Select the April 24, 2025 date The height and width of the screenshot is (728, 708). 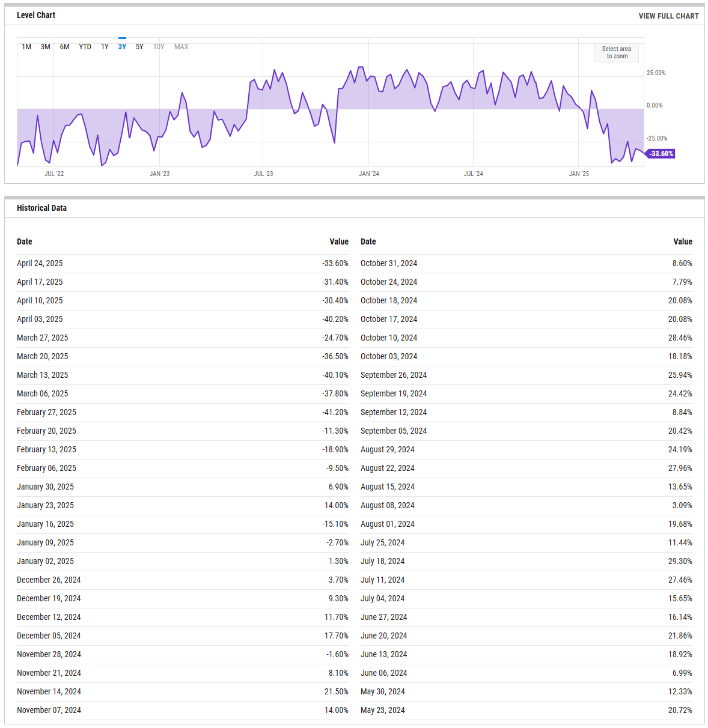tap(40, 263)
